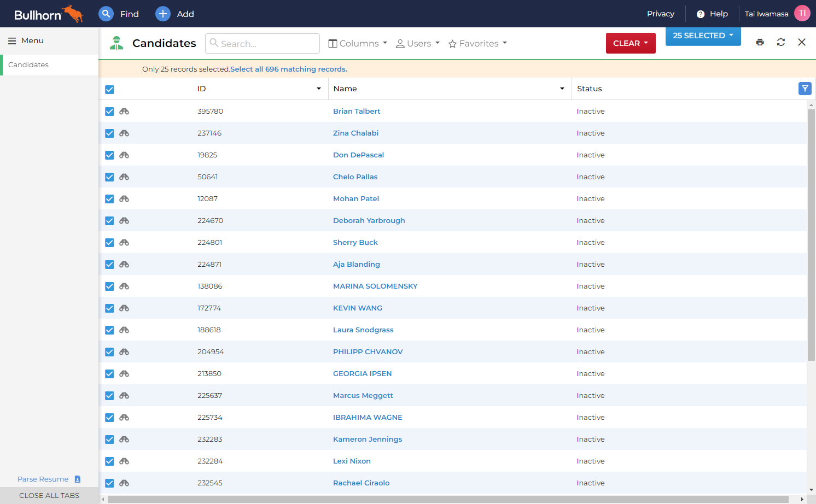Click the Bullhorn logo
The height and width of the screenshot is (504, 816).
[48, 14]
